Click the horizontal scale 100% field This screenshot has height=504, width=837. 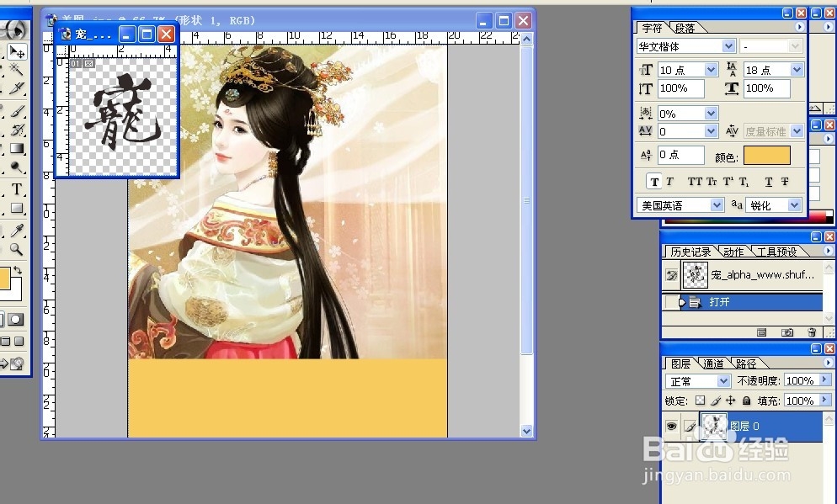coord(766,88)
